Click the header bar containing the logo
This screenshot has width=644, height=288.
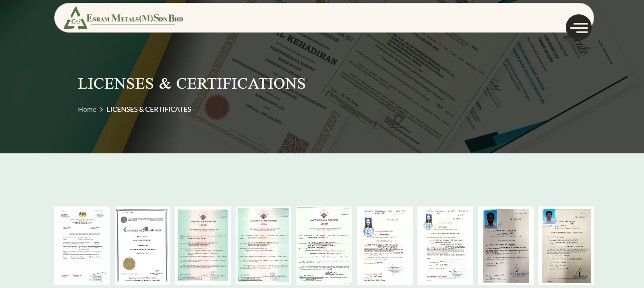tap(325, 18)
